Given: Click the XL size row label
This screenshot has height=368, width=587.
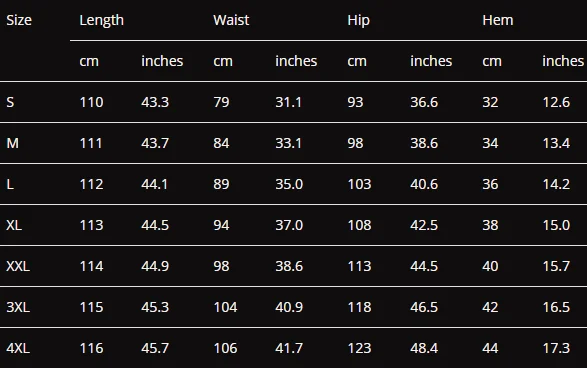Looking at the screenshot, I should pyautogui.click(x=14, y=225).
